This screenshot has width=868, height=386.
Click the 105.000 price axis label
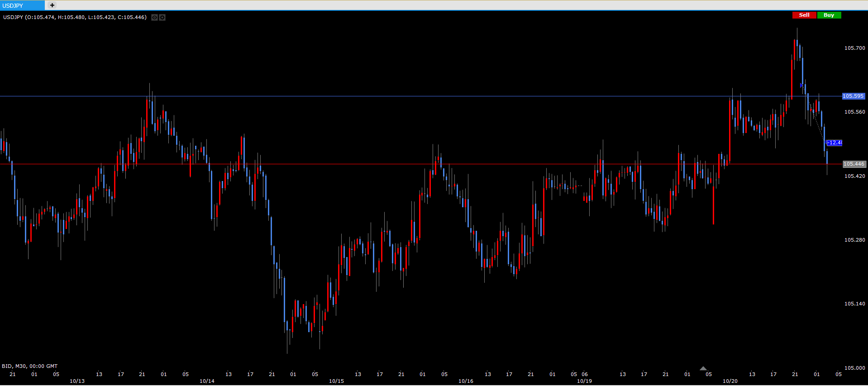[854, 368]
